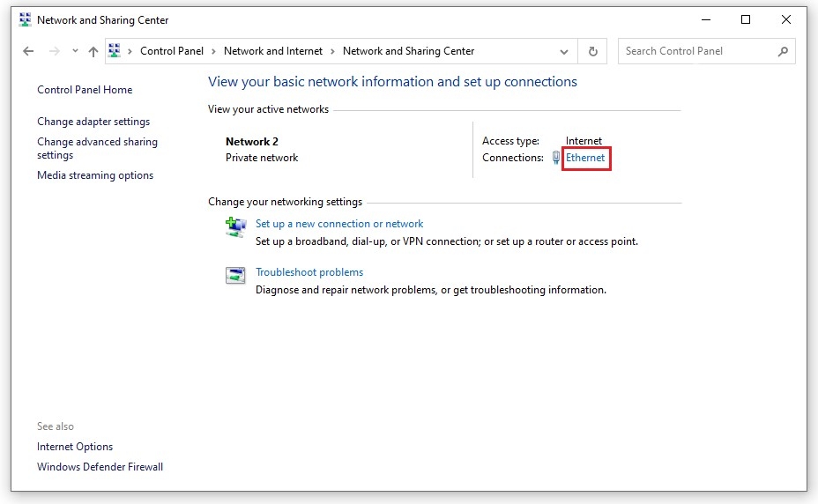Click the Troubleshoot problems icon

235,276
